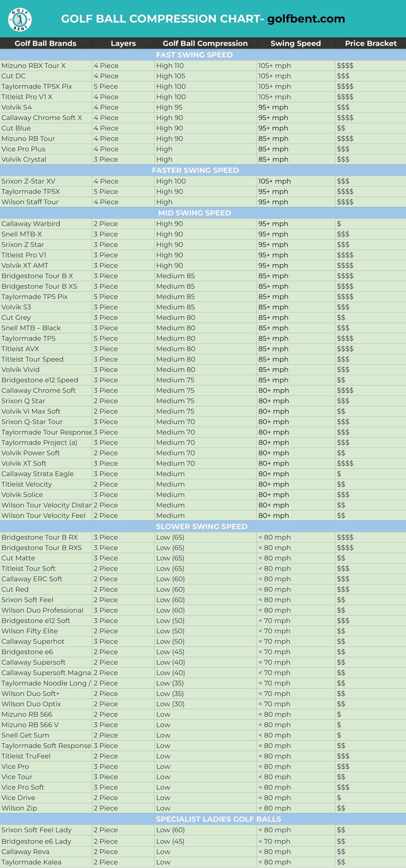
Task: Click the Taylormade Kalea brand cell
Action: pos(46,862)
